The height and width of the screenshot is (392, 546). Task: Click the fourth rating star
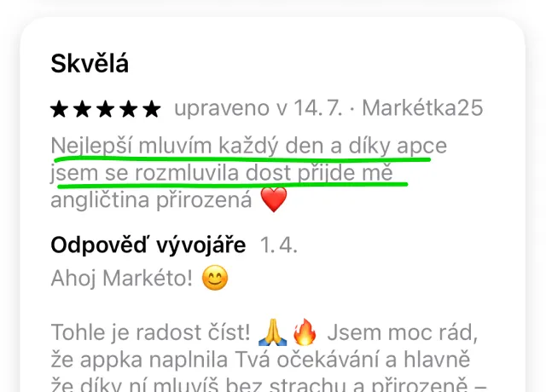[129, 109]
